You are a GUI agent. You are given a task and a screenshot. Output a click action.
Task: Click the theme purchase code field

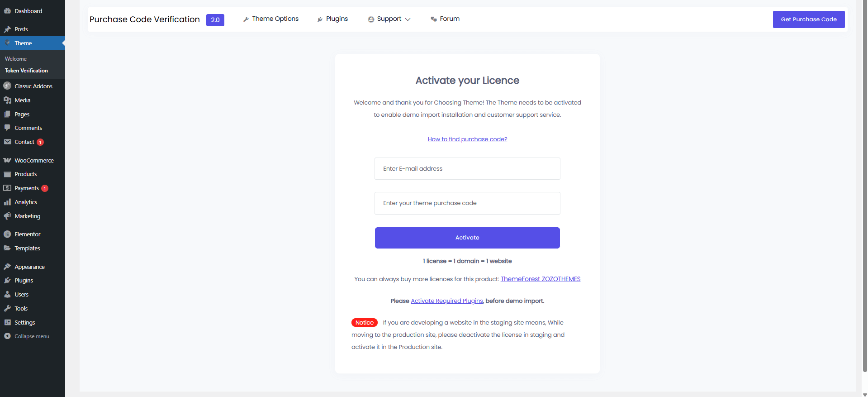click(x=467, y=203)
